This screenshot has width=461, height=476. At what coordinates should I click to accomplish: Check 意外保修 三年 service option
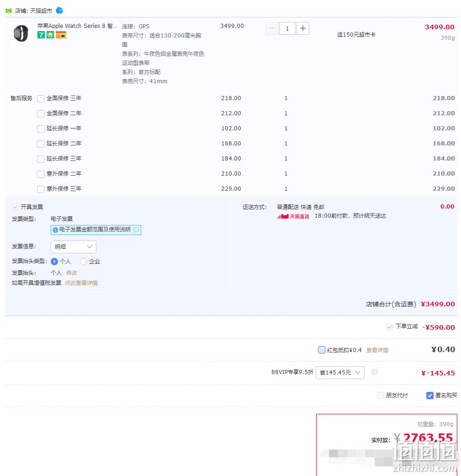[x=41, y=189]
